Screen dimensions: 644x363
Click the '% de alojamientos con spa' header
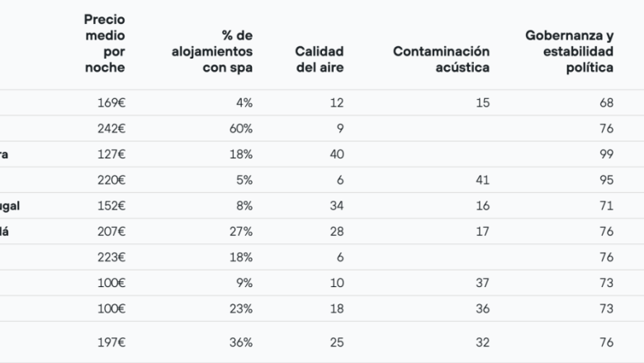click(211, 51)
